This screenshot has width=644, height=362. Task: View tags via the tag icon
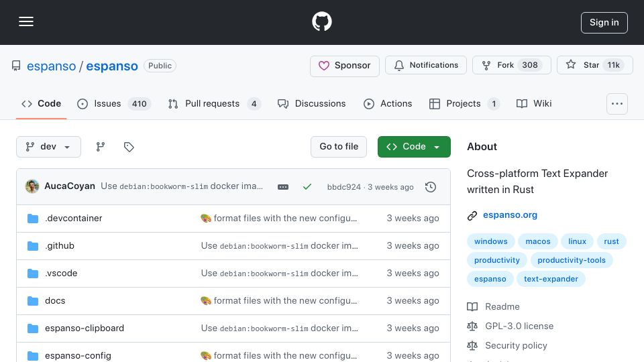pos(129,147)
